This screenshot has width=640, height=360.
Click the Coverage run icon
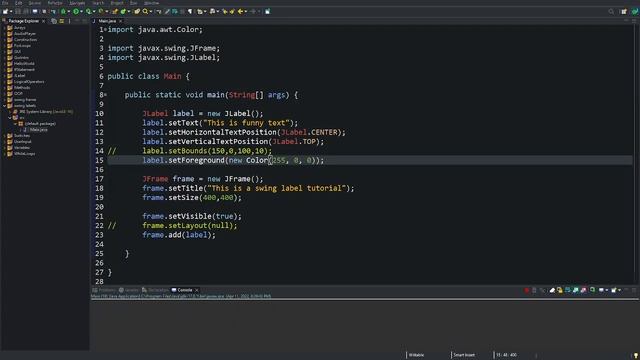click(x=88, y=11)
